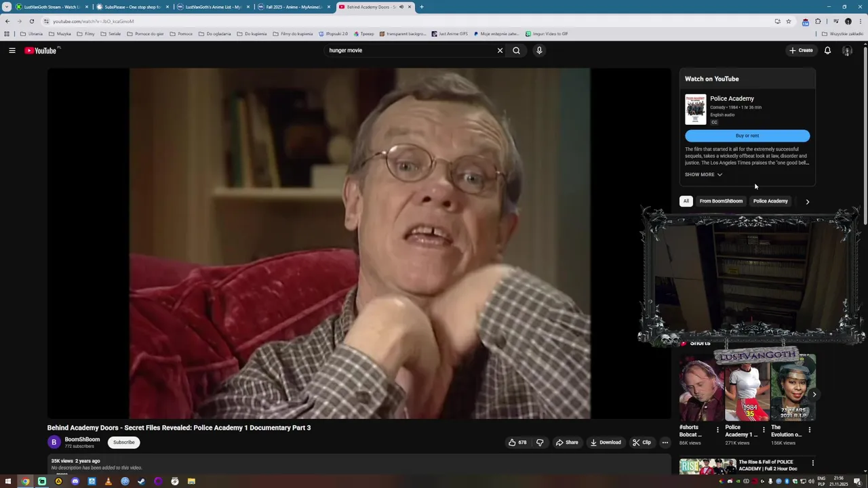This screenshot has height=488, width=868.
Task: Play the Rise & Fall of Police Academy thumbnail
Action: (708, 466)
